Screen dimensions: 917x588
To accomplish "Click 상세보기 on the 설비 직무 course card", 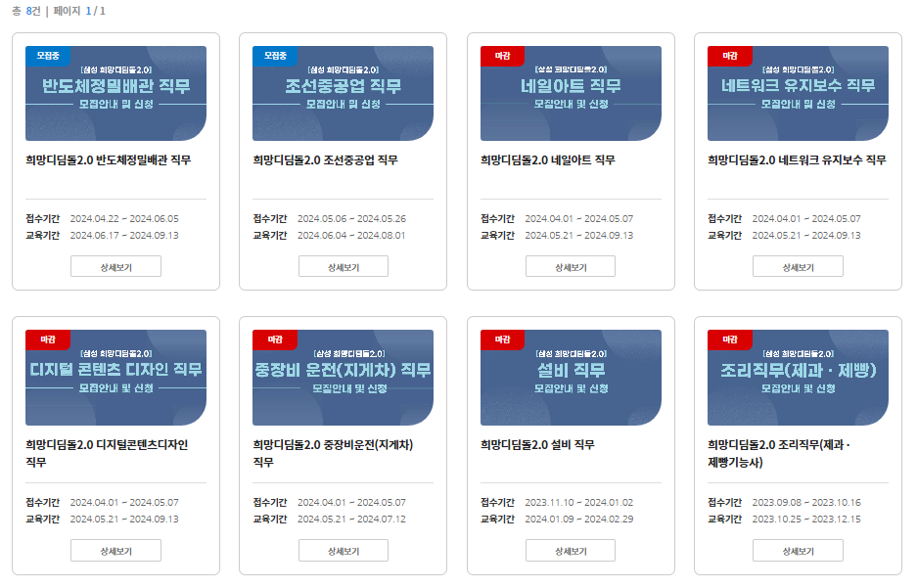I will 571,550.
